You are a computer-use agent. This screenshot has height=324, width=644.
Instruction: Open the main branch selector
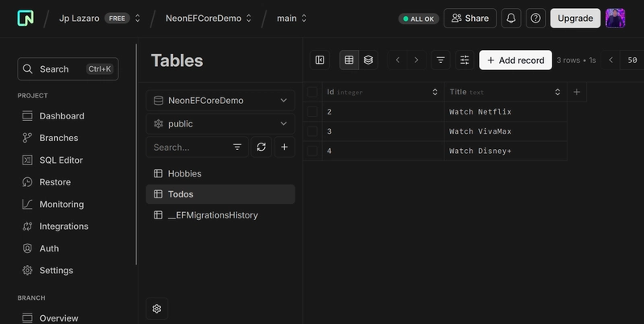click(291, 18)
